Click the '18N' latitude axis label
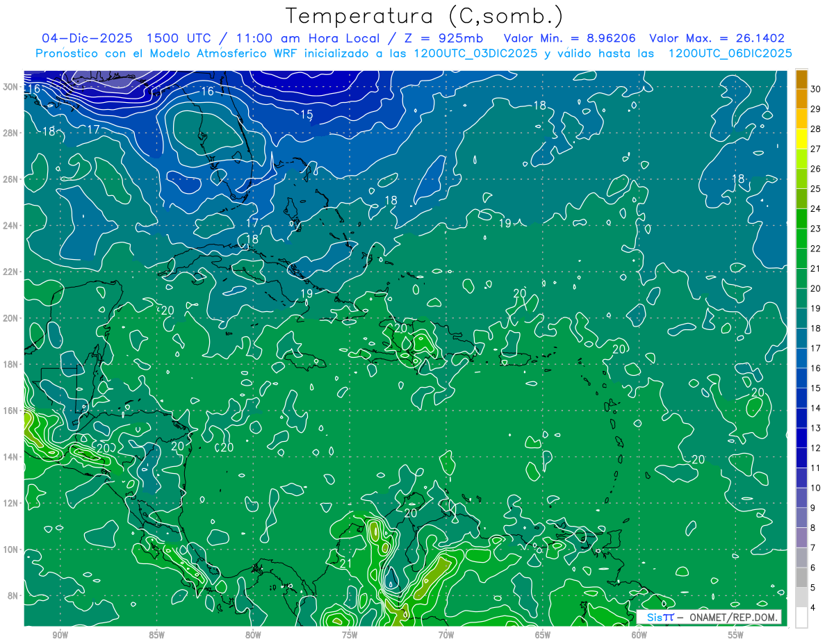Screen dimensions: 834x644 (10, 364)
